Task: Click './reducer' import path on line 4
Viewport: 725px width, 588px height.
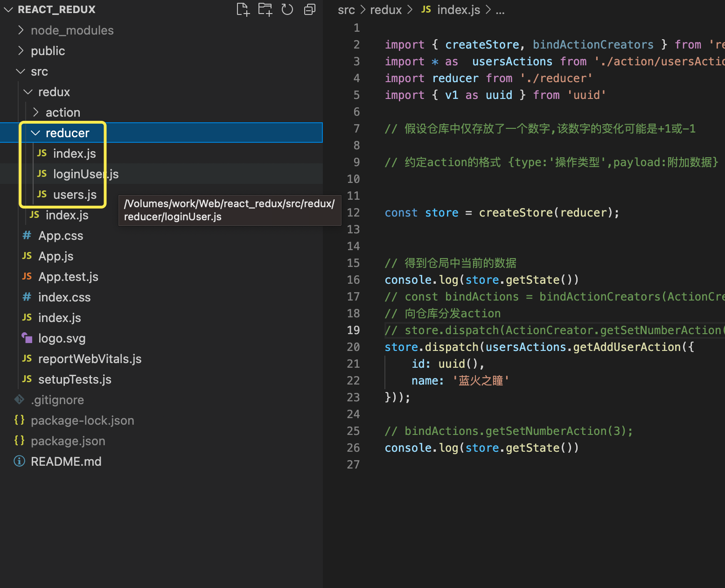Action: point(556,78)
